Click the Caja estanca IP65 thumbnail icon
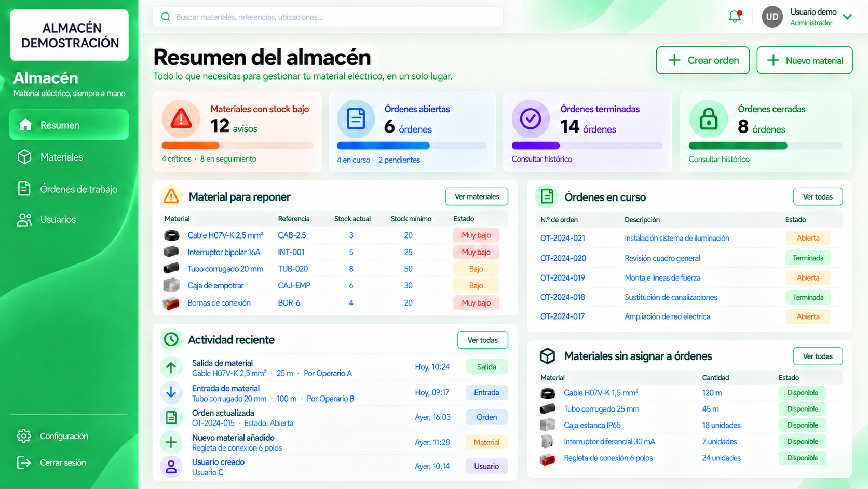The height and width of the screenshot is (489, 868). (x=547, y=425)
